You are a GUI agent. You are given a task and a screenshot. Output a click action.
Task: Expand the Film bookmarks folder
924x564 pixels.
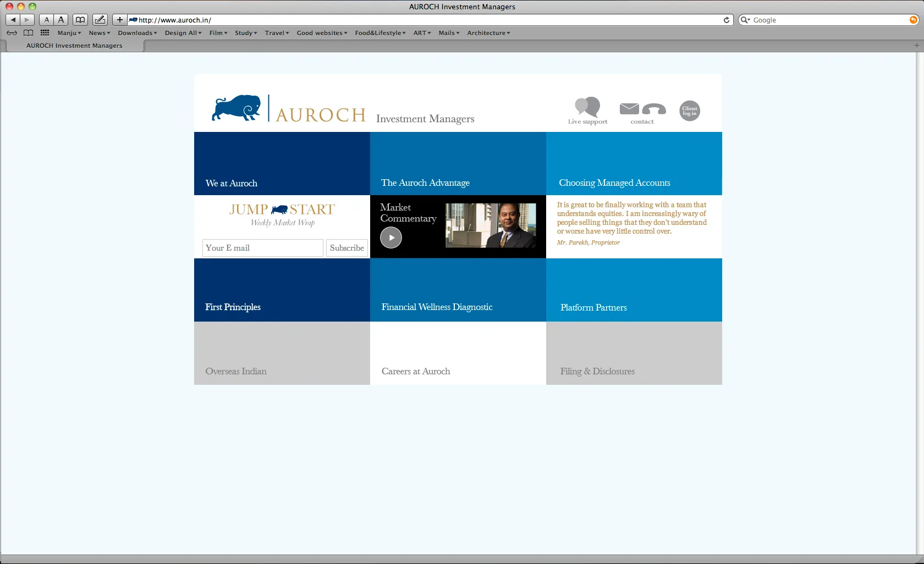(218, 33)
